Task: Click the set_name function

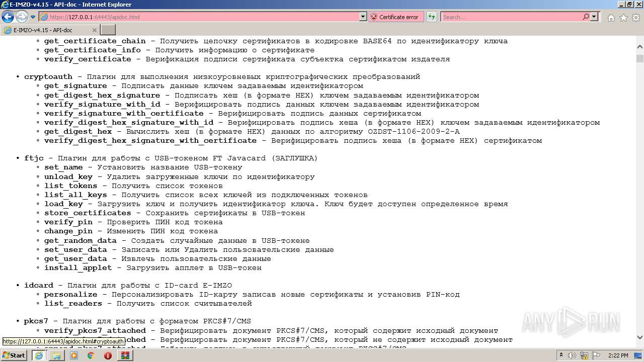Action: [x=63, y=167]
